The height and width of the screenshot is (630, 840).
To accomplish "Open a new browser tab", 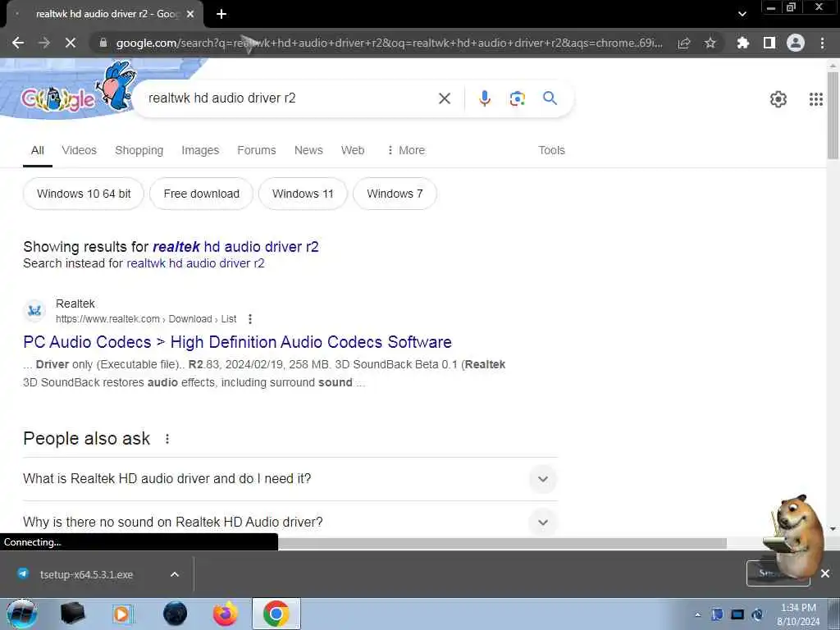I will coord(221,14).
